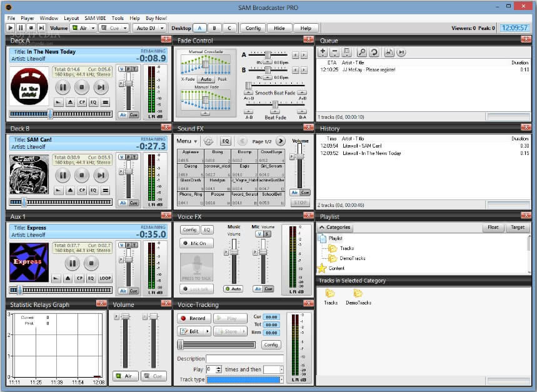
Task: Open the Edit dropdown arrow in Voice-Tracking
Action: pos(207,331)
